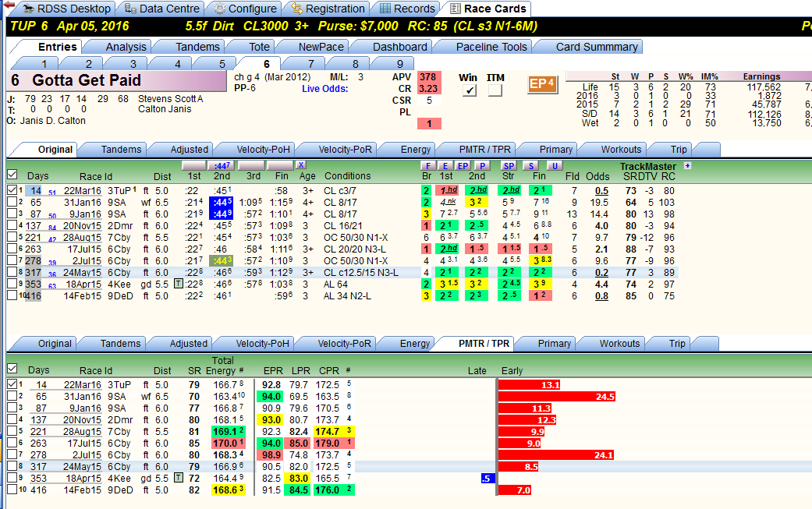The width and height of the screenshot is (812, 509).
Task: Click the P column filter button
Action: 482,165
